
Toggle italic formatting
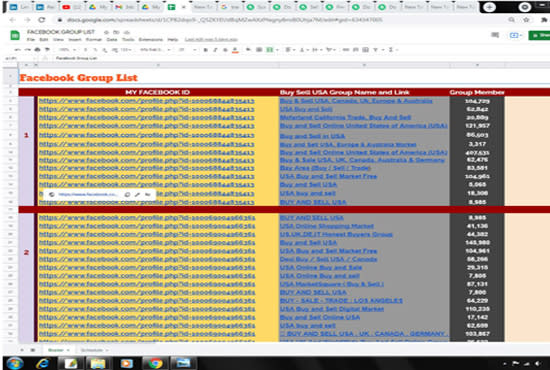[x=215, y=50]
